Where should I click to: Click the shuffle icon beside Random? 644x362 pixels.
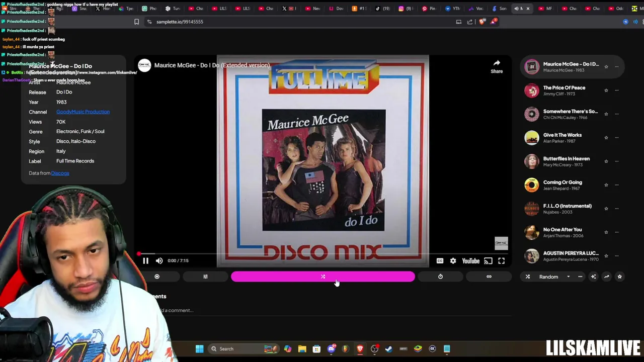(x=528, y=277)
